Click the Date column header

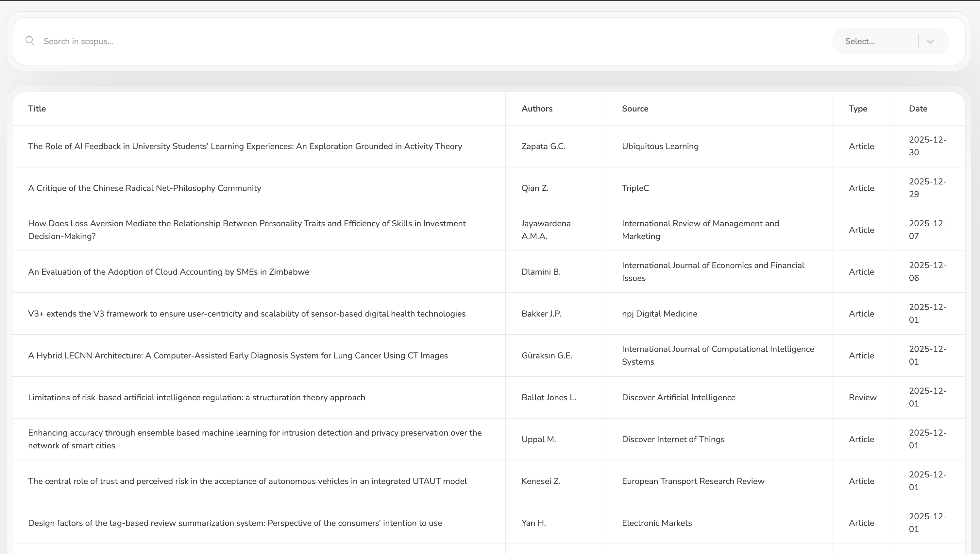click(x=918, y=109)
